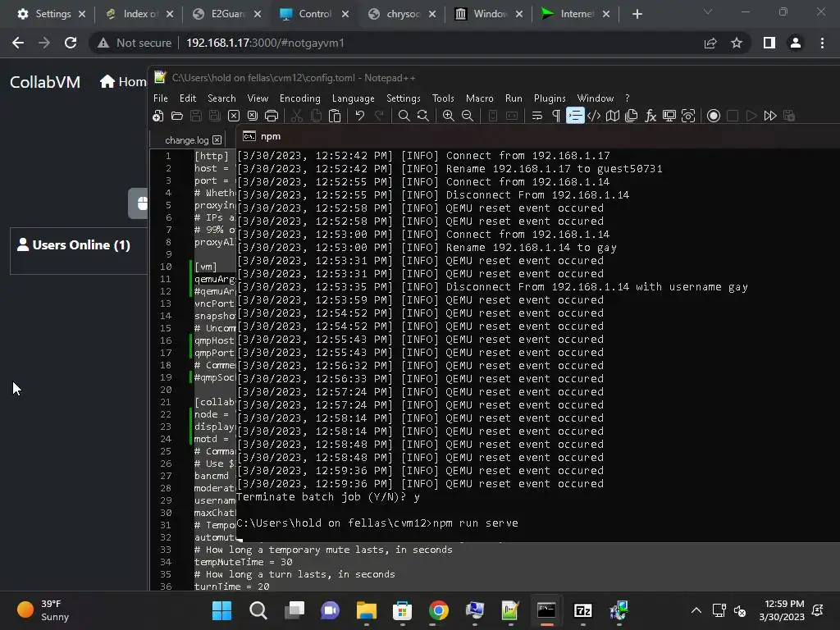Open the ? help menu
The width and height of the screenshot is (840, 630).
pos(628,98)
